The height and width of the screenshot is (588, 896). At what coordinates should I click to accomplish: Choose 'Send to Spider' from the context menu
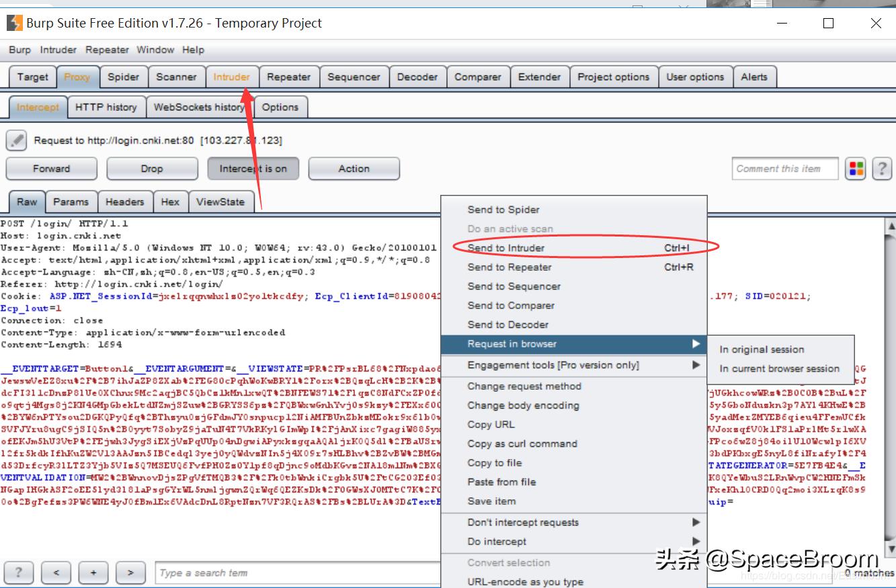click(x=574, y=210)
